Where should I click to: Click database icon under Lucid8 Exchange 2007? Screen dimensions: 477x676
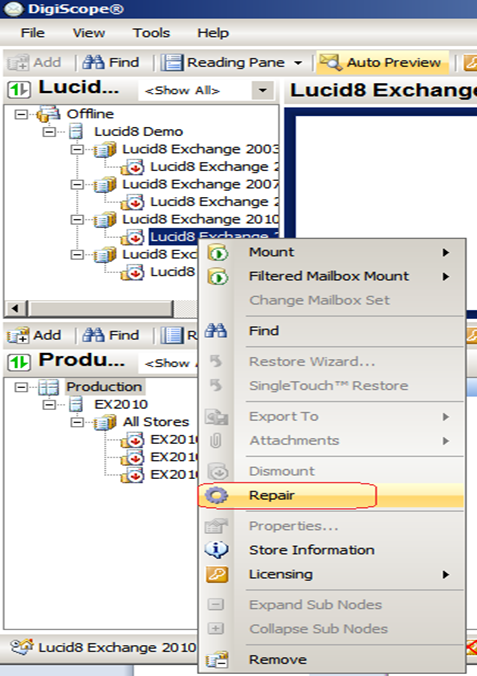pyautogui.click(x=133, y=202)
